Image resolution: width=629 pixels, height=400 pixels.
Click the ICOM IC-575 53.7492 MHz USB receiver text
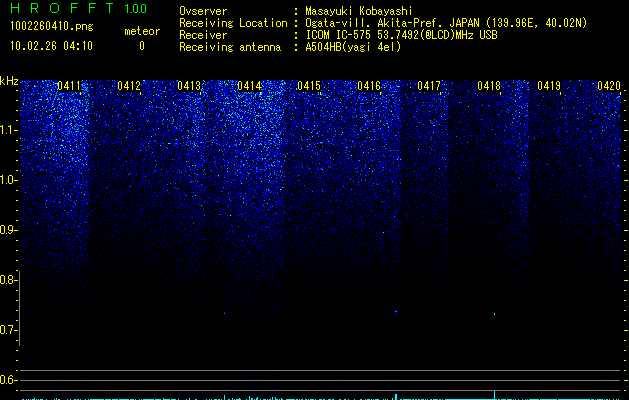coord(401,35)
